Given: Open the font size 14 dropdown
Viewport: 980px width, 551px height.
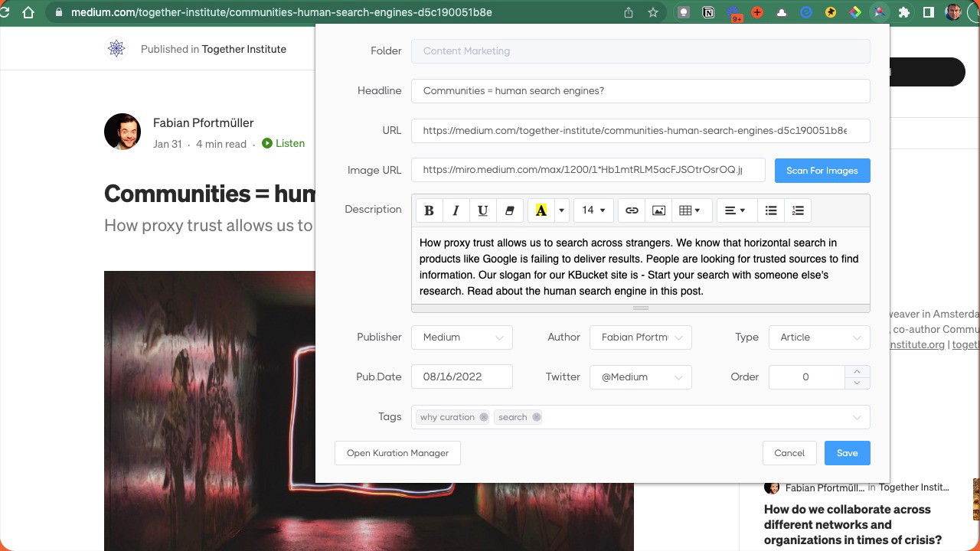Looking at the screenshot, I should [x=593, y=210].
